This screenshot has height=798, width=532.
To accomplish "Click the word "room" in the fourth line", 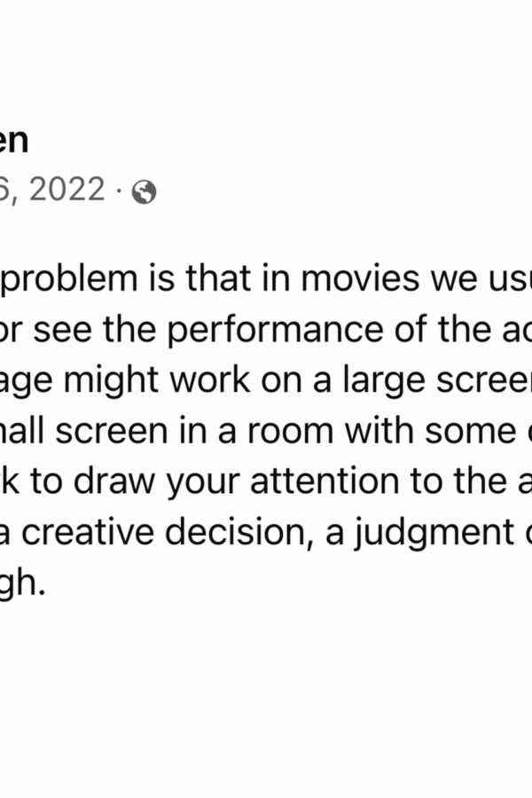I will 289,431.
